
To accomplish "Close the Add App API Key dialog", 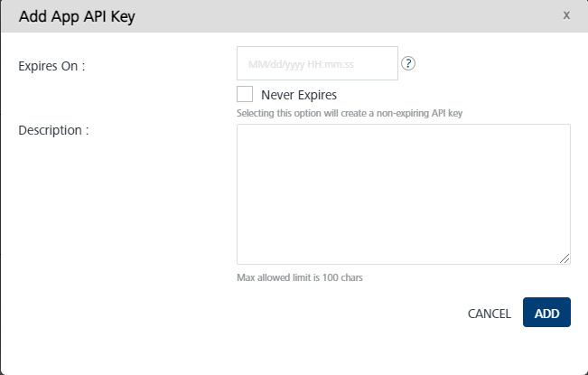I will click(x=566, y=15).
